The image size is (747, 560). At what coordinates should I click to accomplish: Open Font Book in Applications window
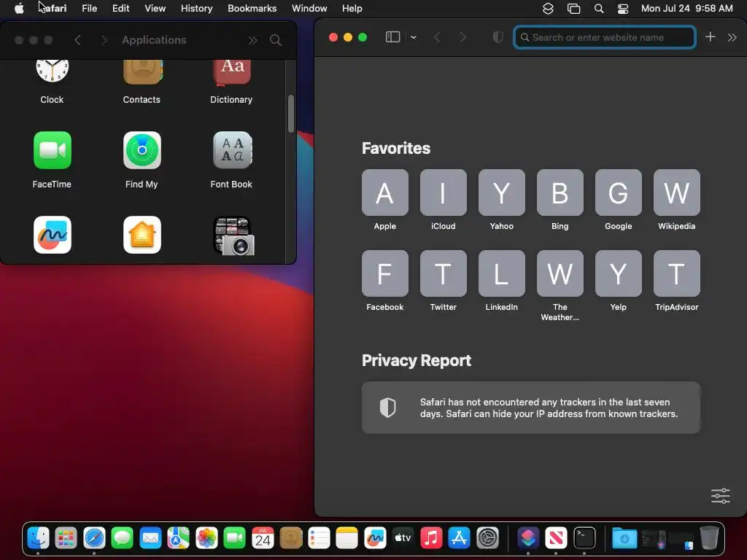[232, 150]
